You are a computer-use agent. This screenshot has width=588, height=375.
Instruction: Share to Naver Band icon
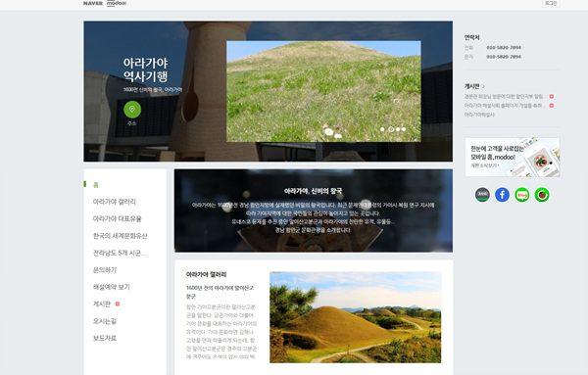point(482,195)
